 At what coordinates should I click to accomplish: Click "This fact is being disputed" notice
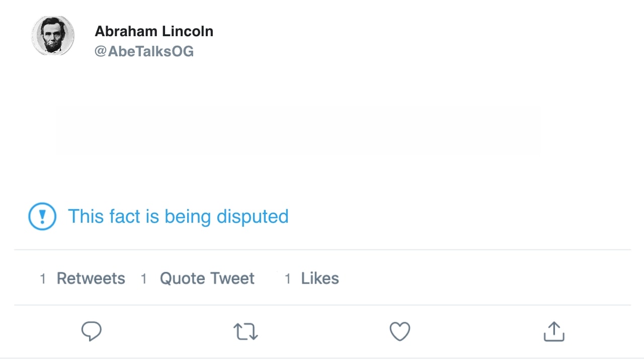point(178,216)
